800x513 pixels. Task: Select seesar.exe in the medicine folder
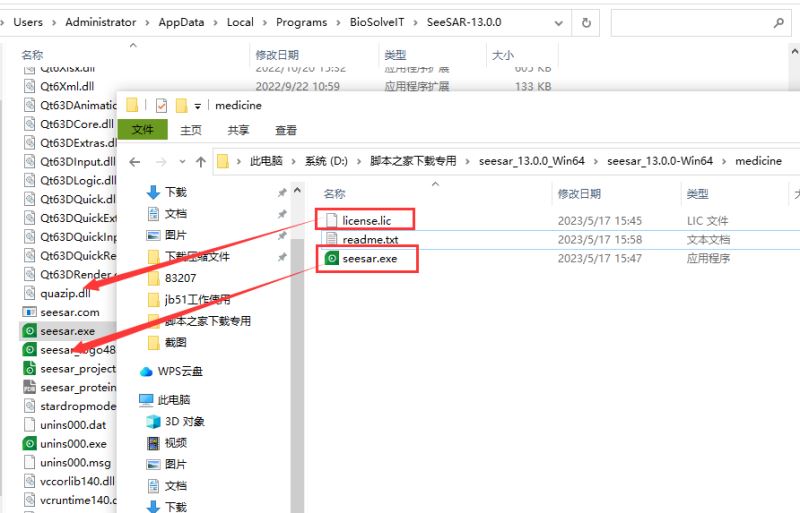tap(369, 258)
